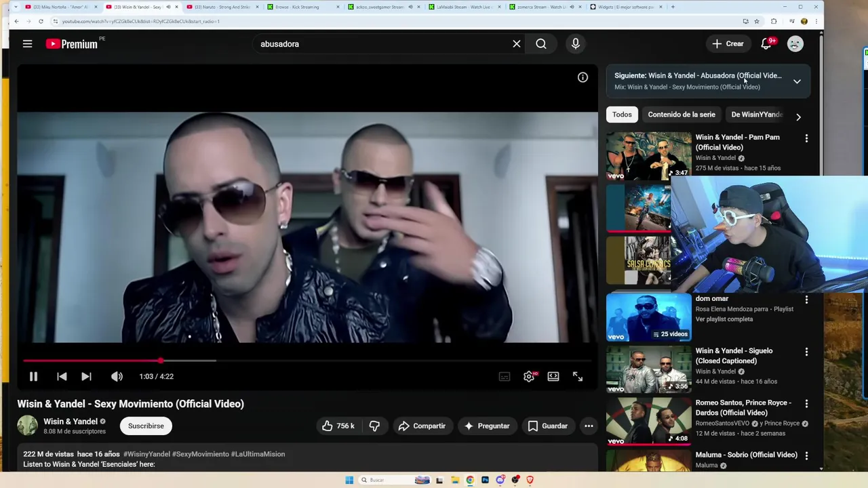Open Photoshop from the taskbar
This screenshot has width=868, height=488.
click(x=485, y=480)
